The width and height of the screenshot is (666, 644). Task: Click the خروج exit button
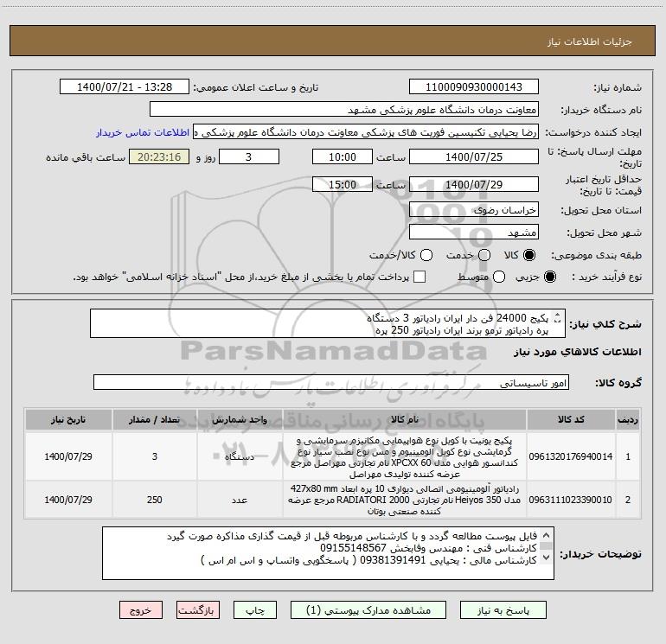pyautogui.click(x=141, y=610)
